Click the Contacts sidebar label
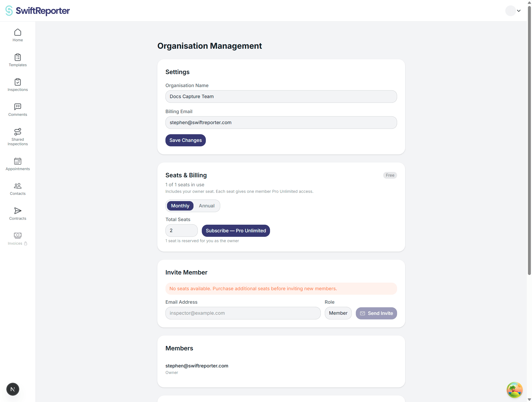Viewport: 532px width, 402px height. 18,193
